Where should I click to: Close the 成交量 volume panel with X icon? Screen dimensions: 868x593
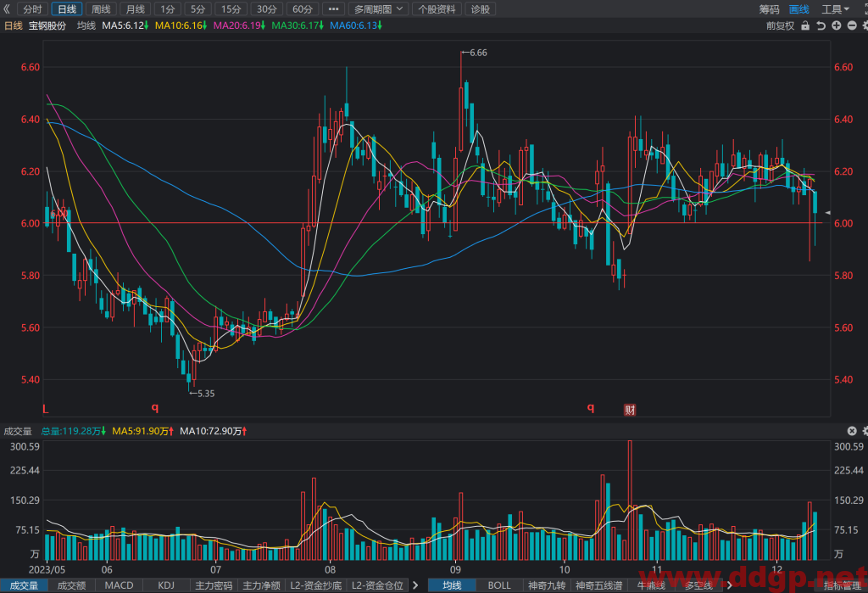point(852,431)
